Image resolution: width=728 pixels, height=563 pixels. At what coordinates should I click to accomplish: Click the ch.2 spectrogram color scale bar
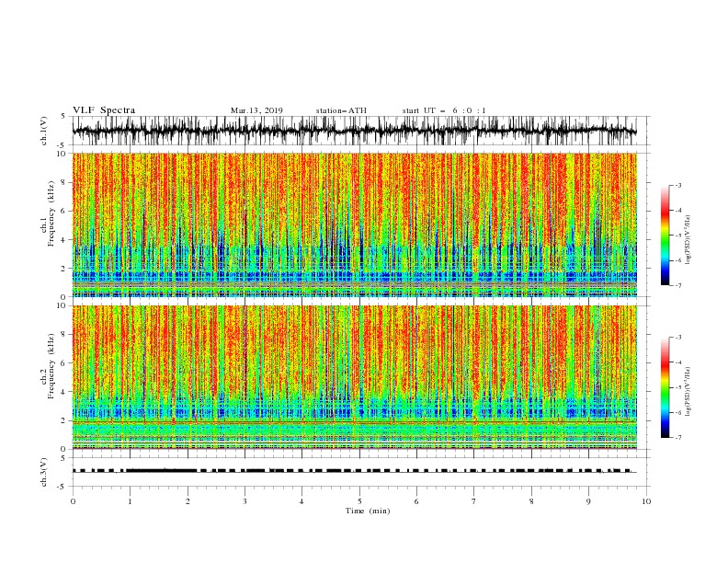665,387
